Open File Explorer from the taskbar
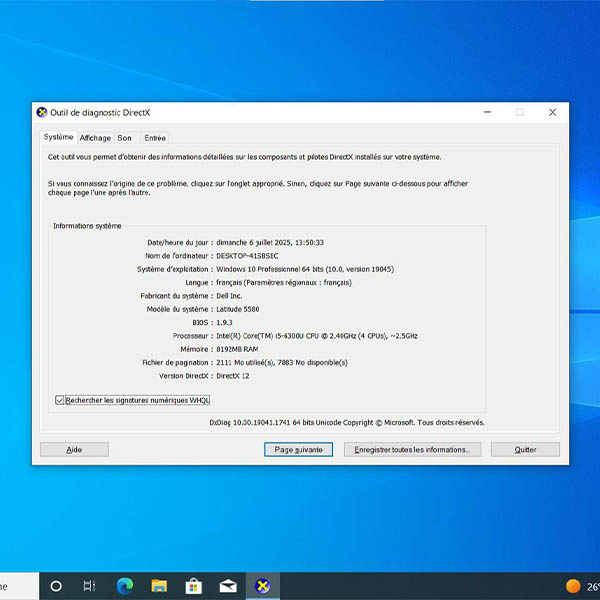This screenshot has width=600, height=600. [159, 586]
